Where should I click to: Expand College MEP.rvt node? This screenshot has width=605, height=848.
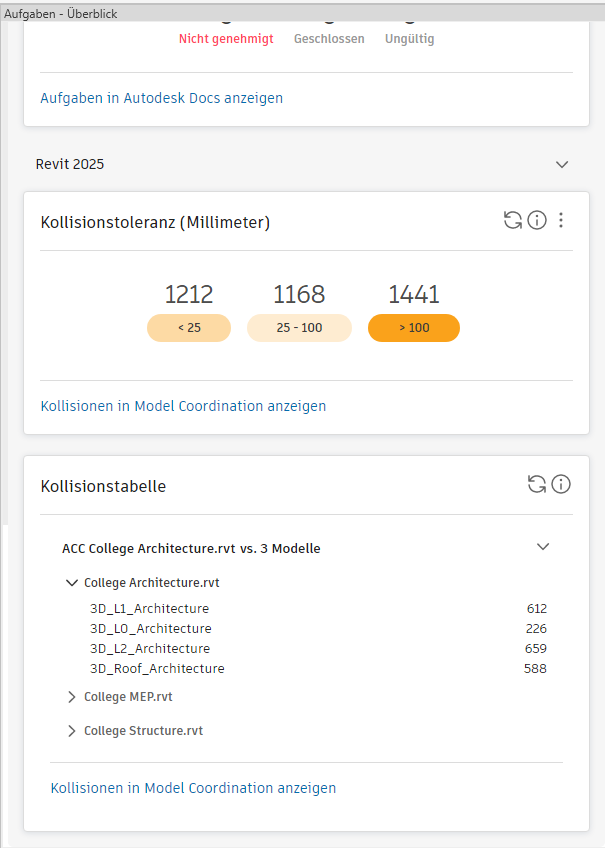click(x=72, y=696)
